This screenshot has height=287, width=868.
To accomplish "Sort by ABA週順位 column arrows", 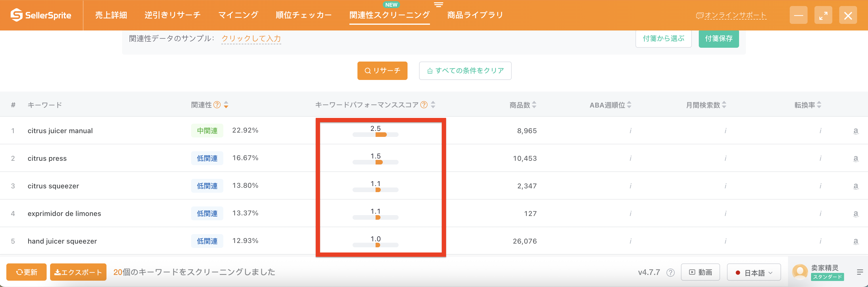I will point(629,105).
